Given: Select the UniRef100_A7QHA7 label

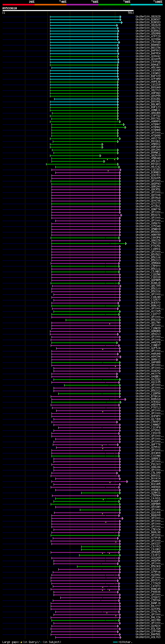Looking at the screenshot, I should [148, 124].
